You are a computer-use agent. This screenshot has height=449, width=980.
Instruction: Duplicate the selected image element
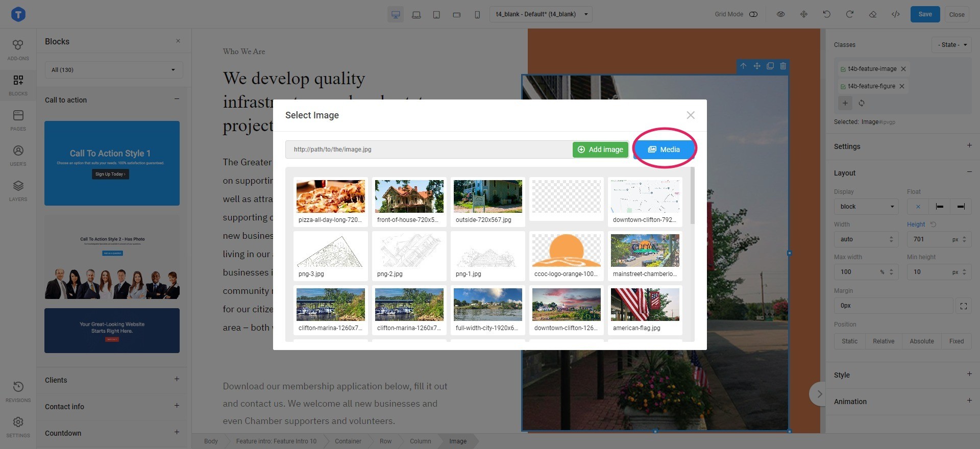coord(770,66)
